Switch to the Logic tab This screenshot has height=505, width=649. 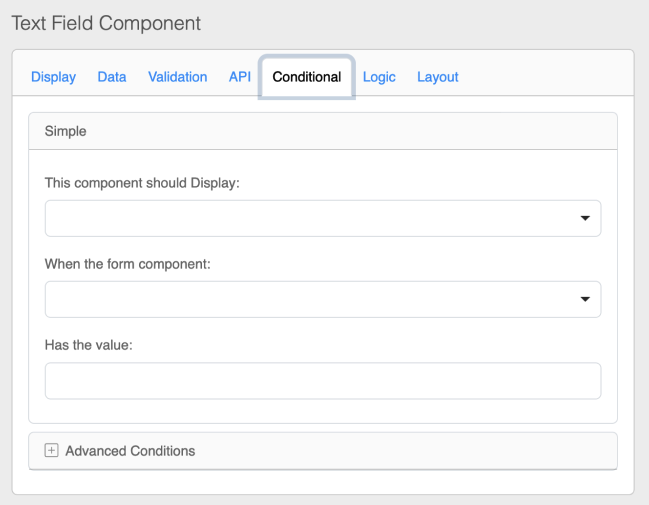tap(379, 77)
